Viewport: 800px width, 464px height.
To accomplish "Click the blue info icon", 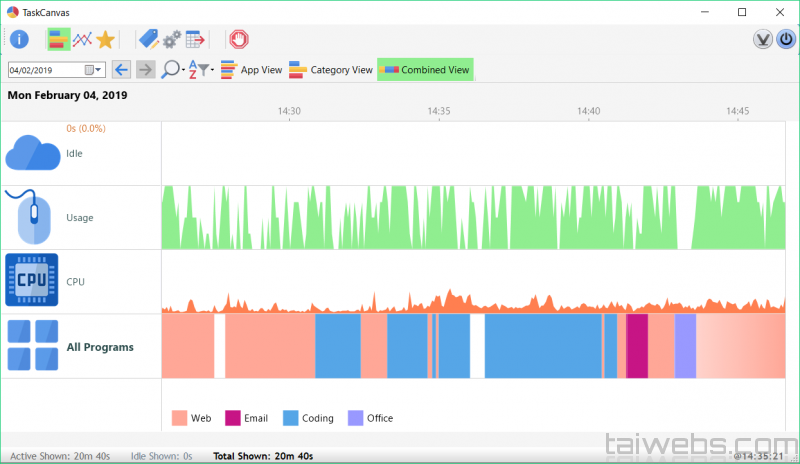I will (19, 39).
